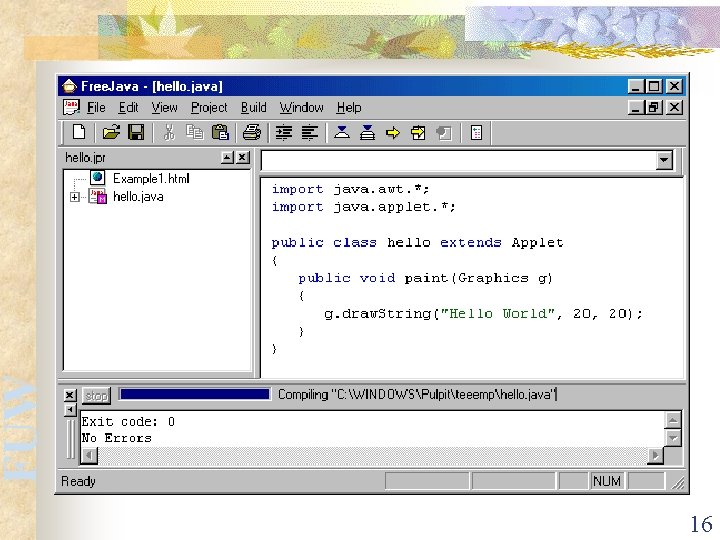
Task: Click the Print toolbar icon
Action: (252, 133)
